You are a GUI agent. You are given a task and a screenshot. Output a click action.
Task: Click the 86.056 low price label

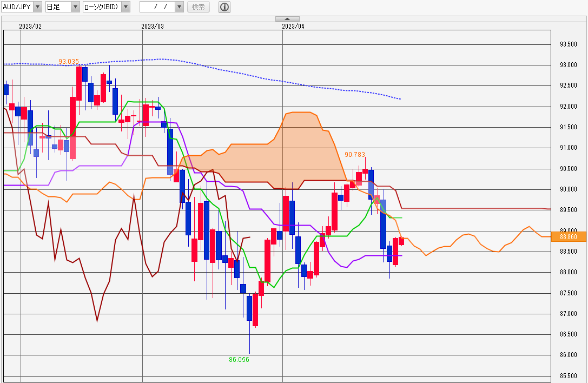(239, 359)
